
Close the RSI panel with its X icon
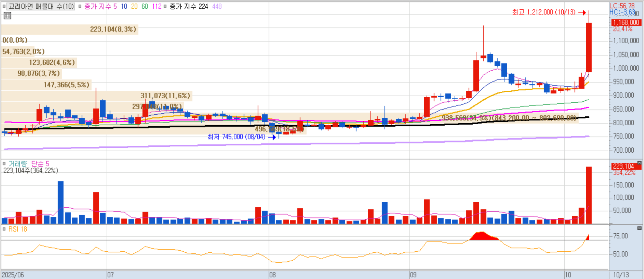639,228
